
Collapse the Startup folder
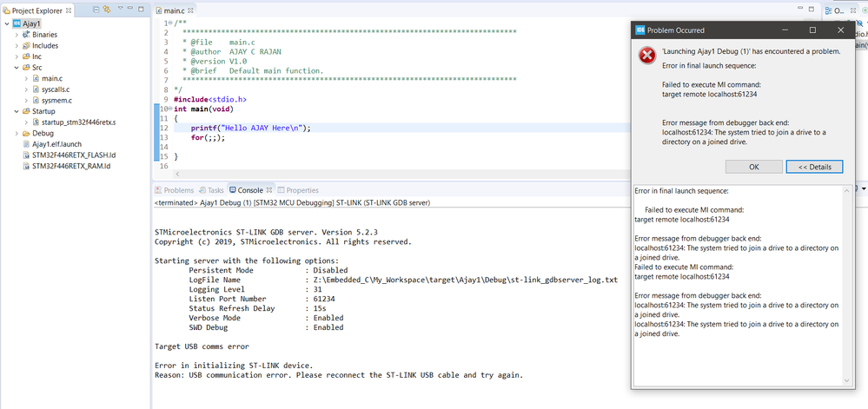point(17,111)
